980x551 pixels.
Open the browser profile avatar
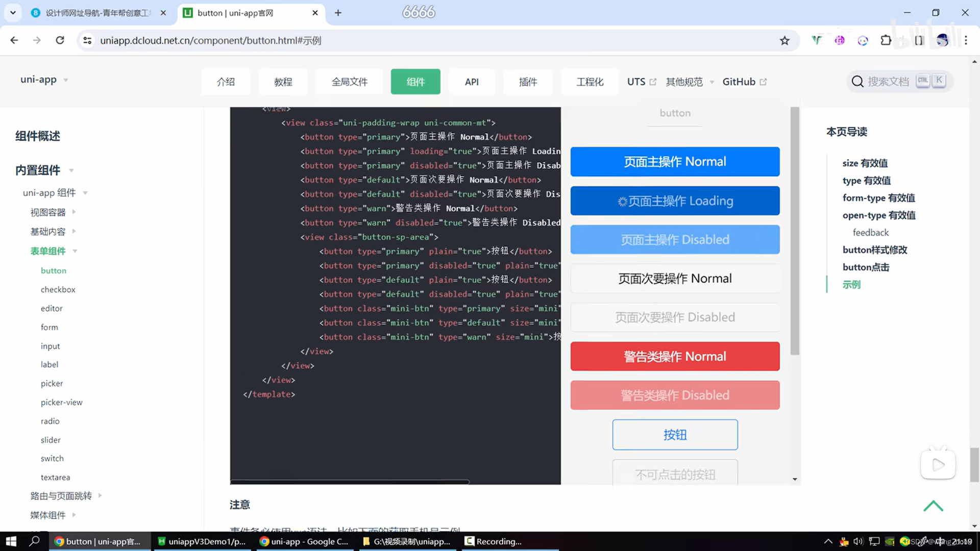(x=942, y=40)
